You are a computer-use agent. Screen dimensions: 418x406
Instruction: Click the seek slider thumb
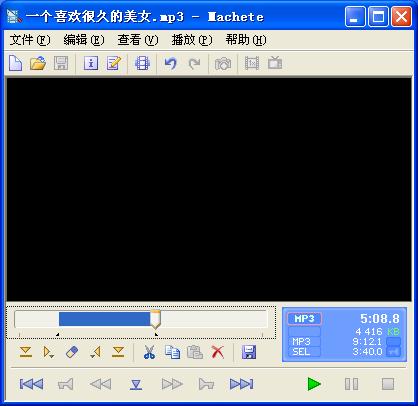(155, 319)
